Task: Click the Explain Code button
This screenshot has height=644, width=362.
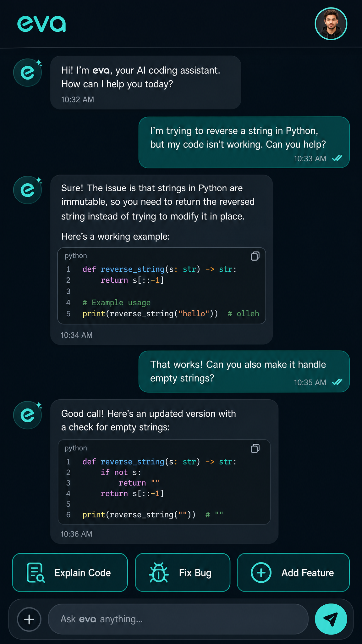Action: click(x=70, y=573)
